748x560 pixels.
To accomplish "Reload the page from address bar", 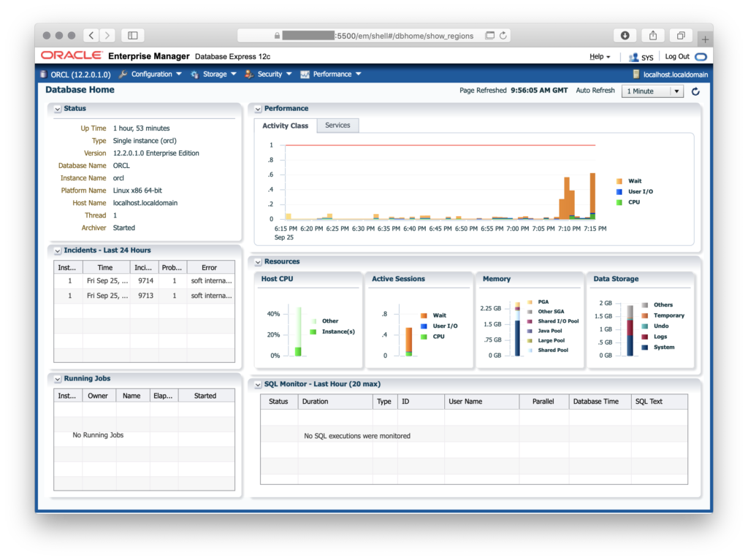I will click(x=503, y=35).
